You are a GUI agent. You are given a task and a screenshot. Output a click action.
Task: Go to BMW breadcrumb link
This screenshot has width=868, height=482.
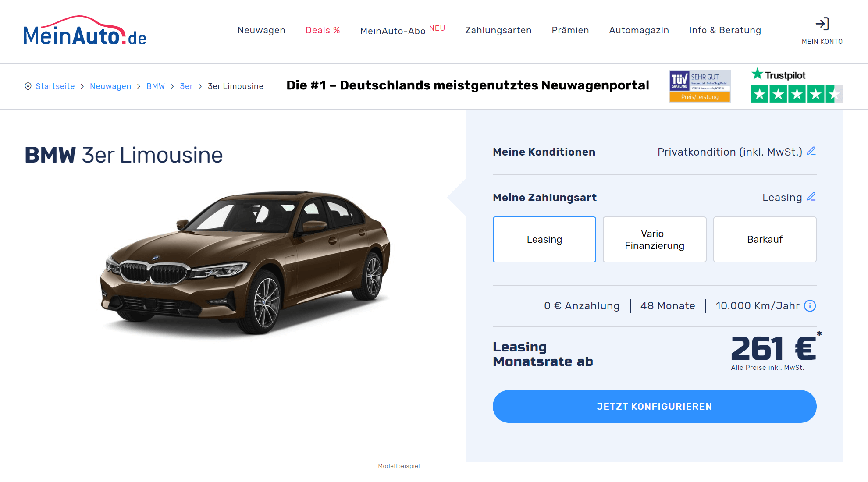point(156,86)
